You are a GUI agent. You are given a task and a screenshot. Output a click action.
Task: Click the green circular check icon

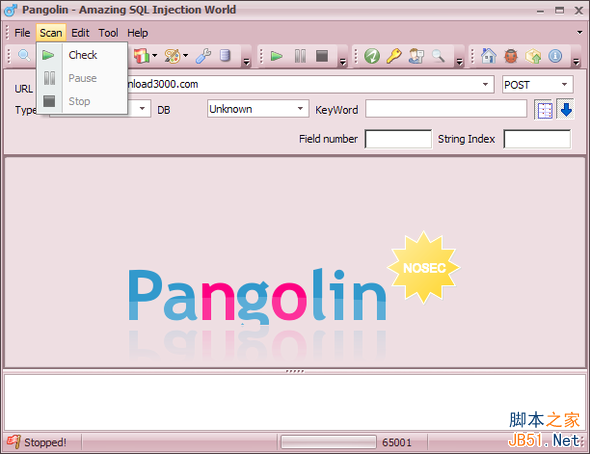tap(372, 56)
